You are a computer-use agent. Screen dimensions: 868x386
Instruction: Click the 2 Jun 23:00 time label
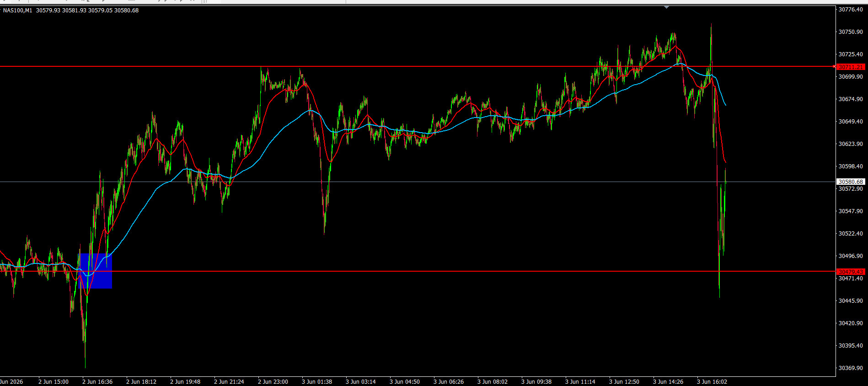[x=273, y=381]
